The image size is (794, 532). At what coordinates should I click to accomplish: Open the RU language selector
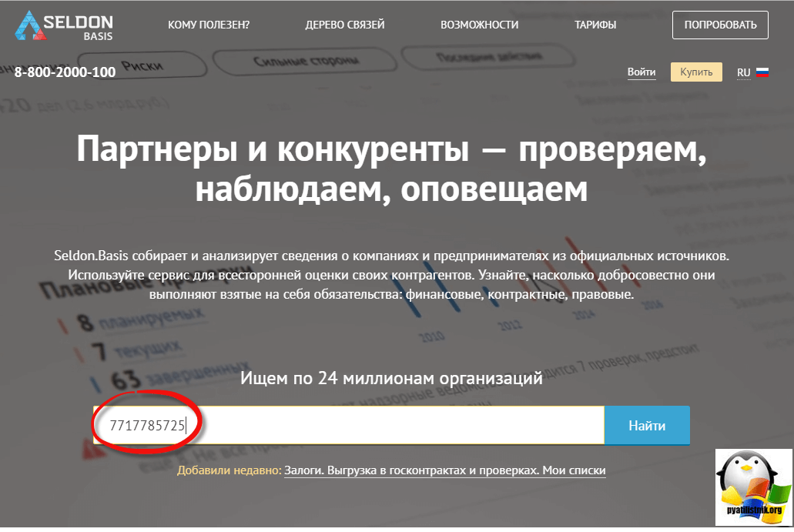[x=743, y=72]
